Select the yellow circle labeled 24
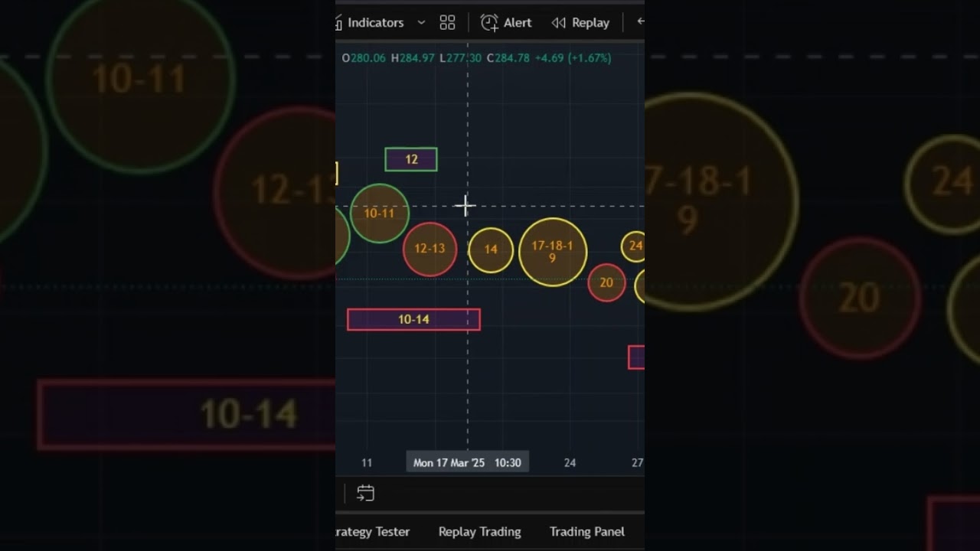This screenshot has height=551, width=980. pos(635,246)
